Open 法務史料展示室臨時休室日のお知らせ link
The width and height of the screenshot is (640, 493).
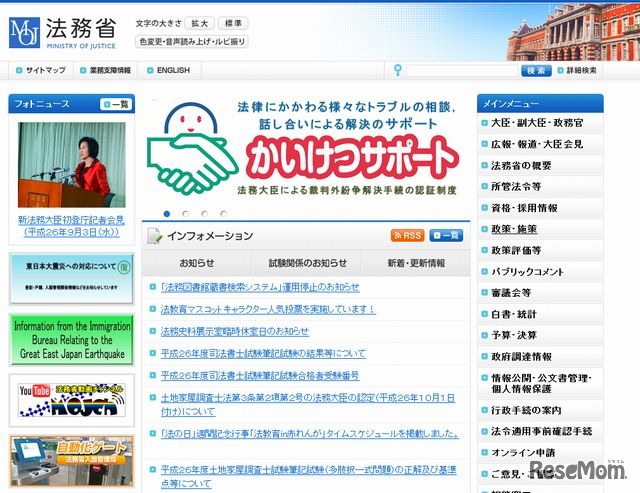(x=235, y=331)
